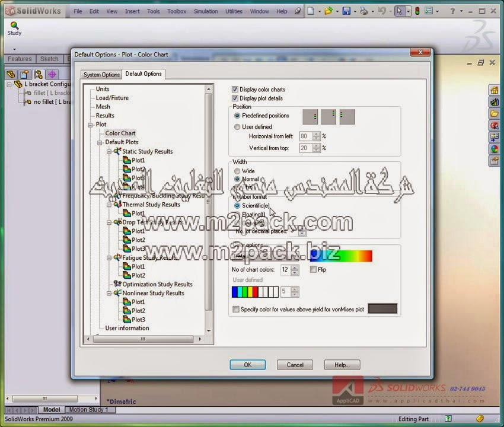Click the rainbow default color gradient
The image size is (504, 427).
[341, 256]
